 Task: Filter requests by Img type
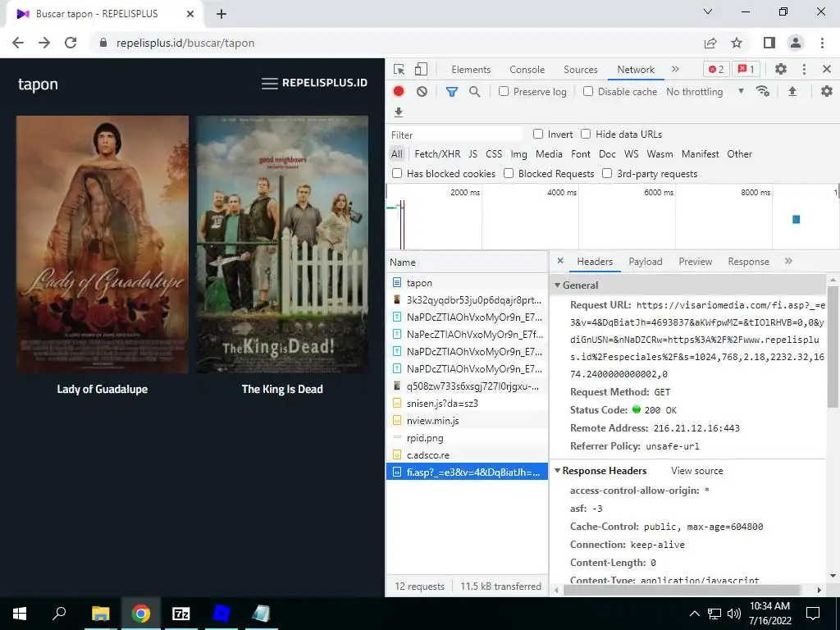518,154
